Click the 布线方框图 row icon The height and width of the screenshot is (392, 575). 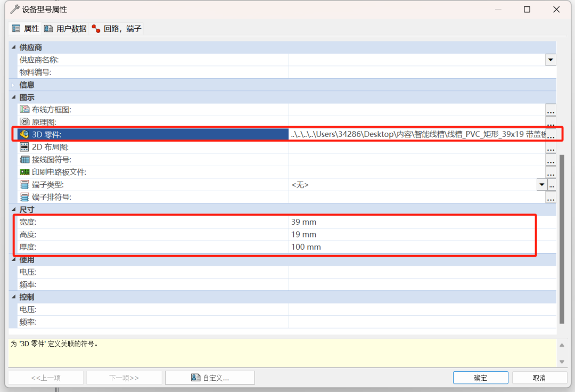coord(24,110)
